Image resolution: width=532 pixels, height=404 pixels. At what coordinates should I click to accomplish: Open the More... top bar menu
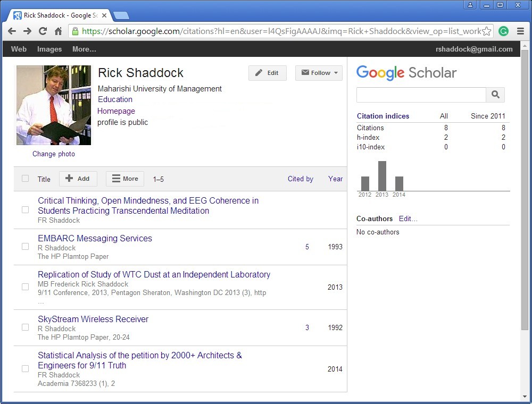point(84,49)
